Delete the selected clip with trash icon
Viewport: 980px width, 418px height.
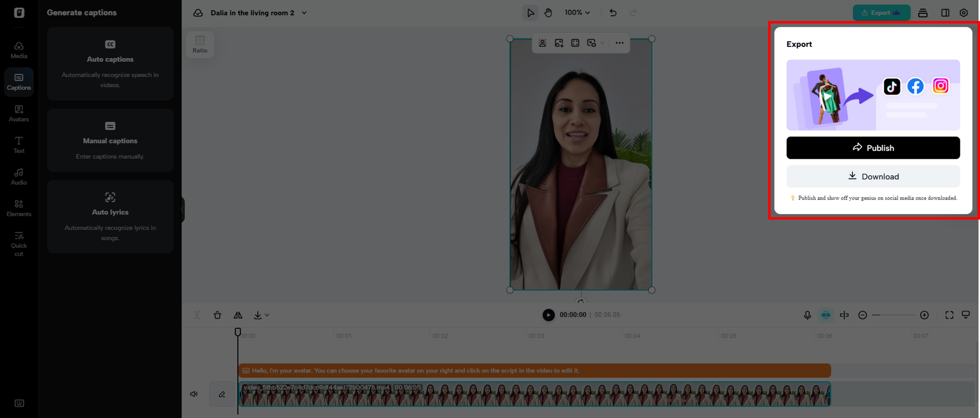[x=217, y=315]
